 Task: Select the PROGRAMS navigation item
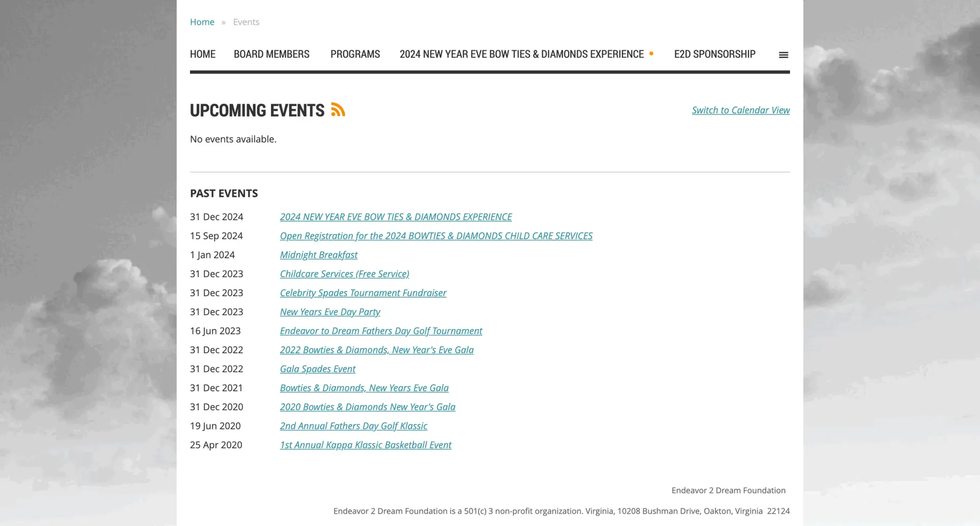(355, 54)
